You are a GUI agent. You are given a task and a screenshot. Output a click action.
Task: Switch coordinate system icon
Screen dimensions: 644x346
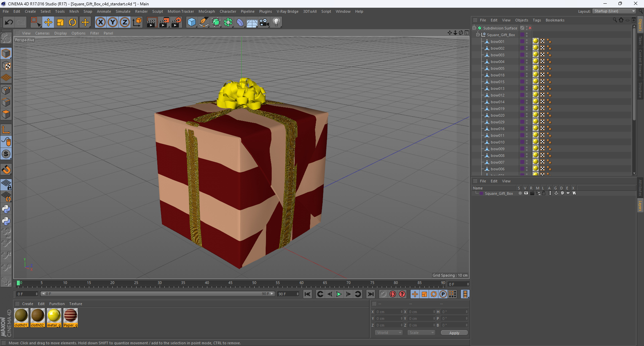pyautogui.click(x=137, y=22)
